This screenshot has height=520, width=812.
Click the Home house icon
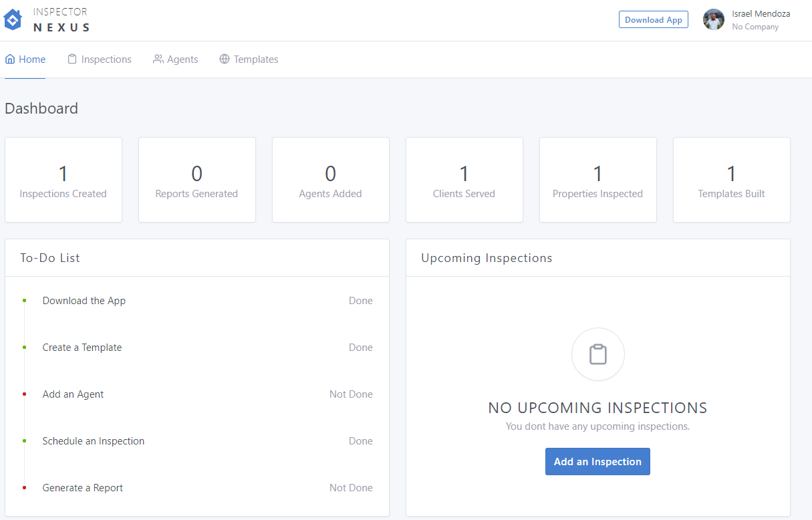pos(10,59)
